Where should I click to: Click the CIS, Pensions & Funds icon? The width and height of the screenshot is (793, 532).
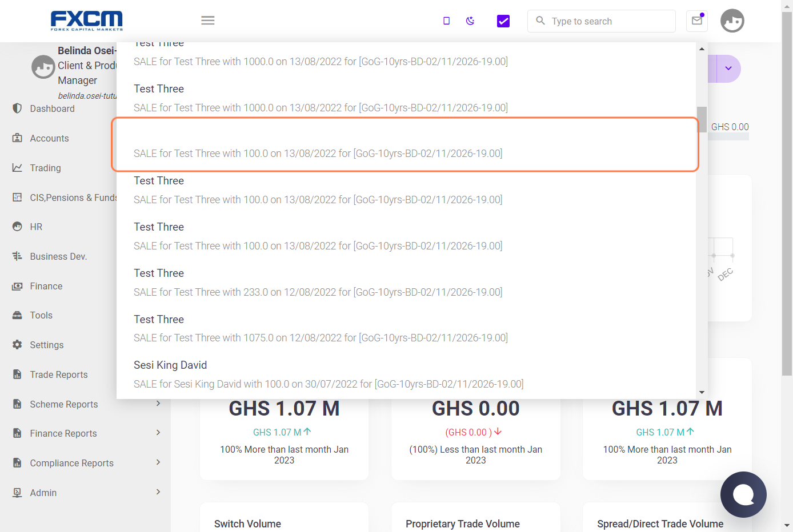[x=17, y=198]
